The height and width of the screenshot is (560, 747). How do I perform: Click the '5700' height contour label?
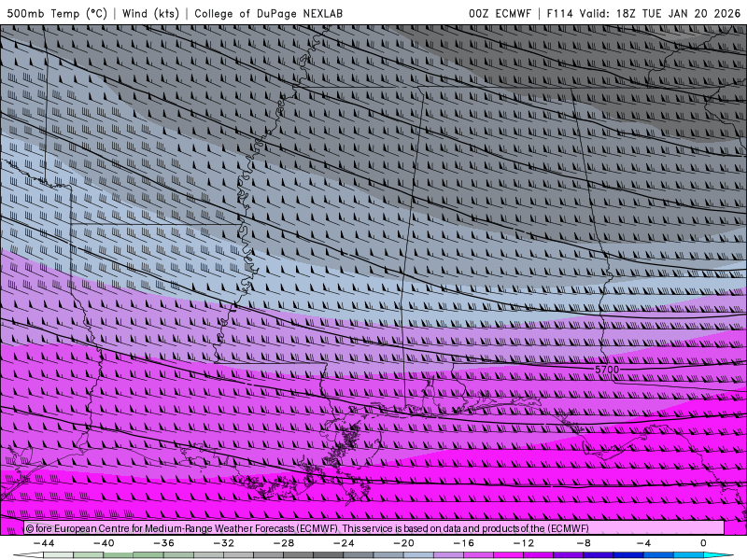tap(607, 370)
